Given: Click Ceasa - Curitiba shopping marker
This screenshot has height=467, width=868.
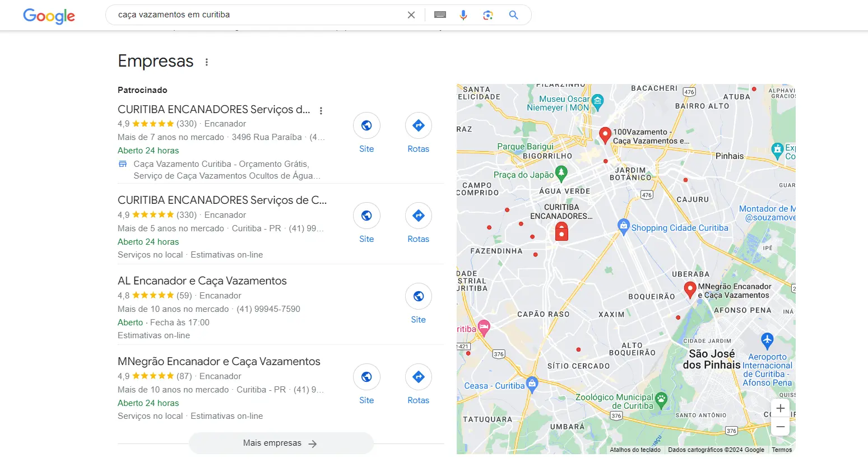Looking at the screenshot, I should pos(532,384).
